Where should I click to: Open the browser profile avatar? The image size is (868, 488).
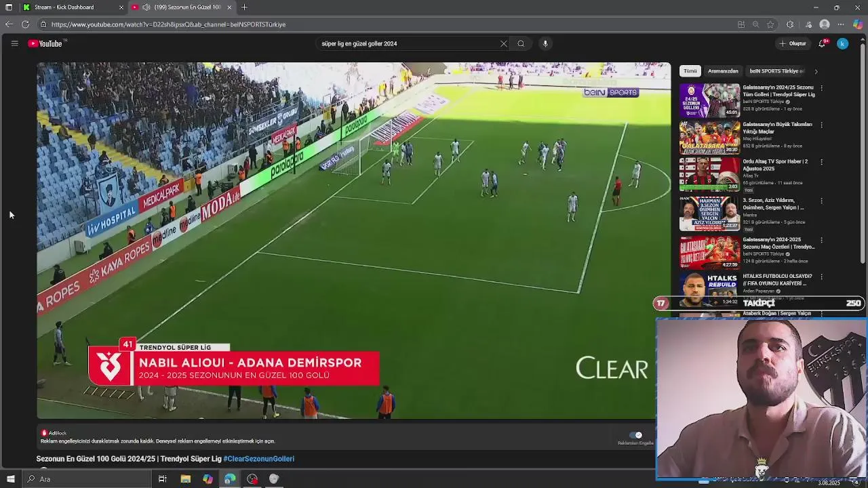[x=825, y=24]
